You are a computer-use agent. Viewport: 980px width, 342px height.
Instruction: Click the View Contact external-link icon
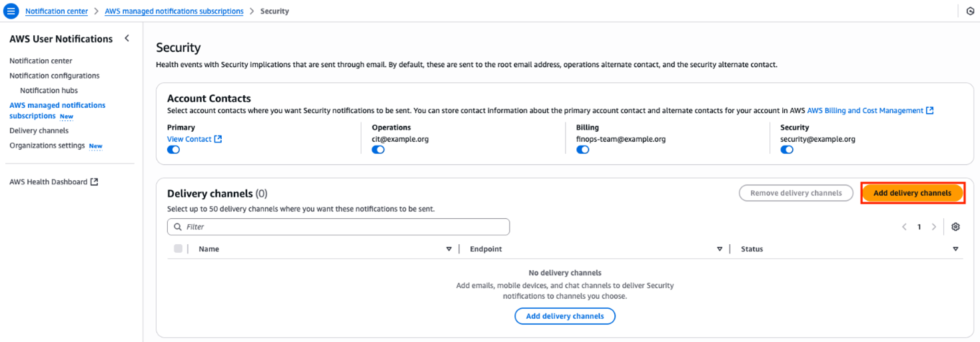tap(218, 139)
